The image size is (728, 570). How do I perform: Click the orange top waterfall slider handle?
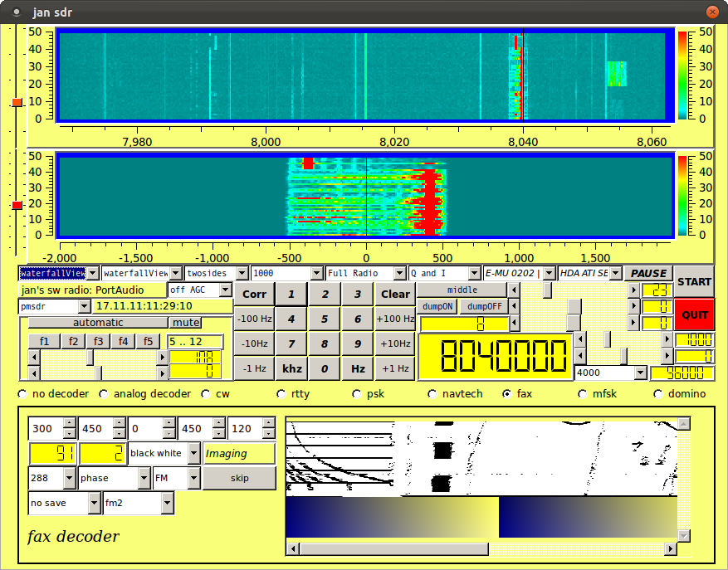pos(17,102)
